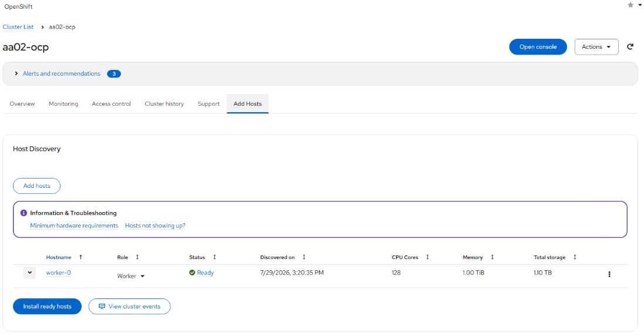The image size is (644, 336).
Task: Click the monitor icon in View cluster events
Action: pos(102,307)
